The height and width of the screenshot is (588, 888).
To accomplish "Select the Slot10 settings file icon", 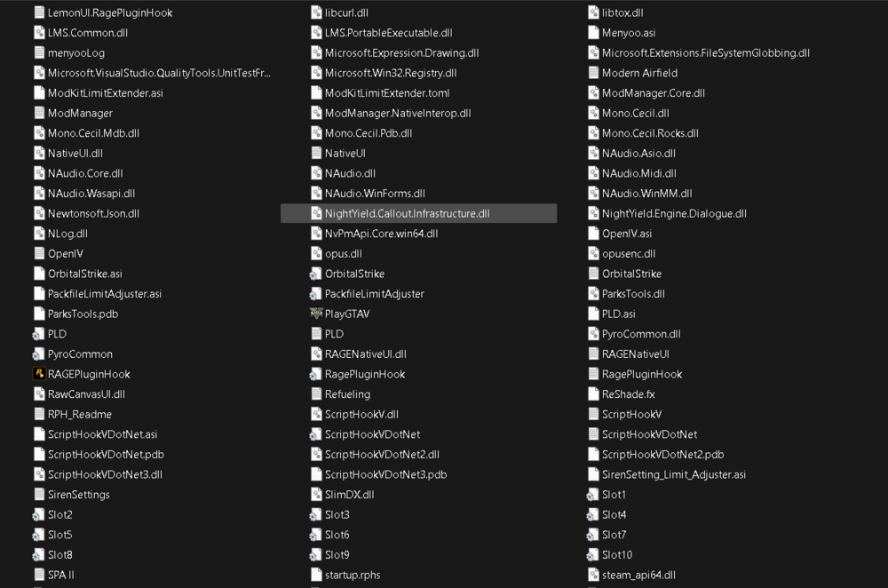I will coord(593,554).
